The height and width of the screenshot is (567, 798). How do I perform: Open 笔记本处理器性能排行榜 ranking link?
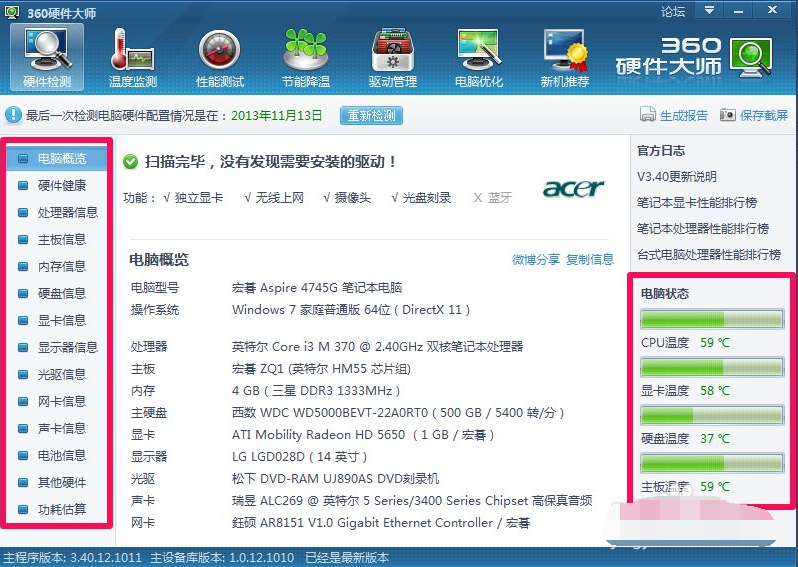(703, 229)
